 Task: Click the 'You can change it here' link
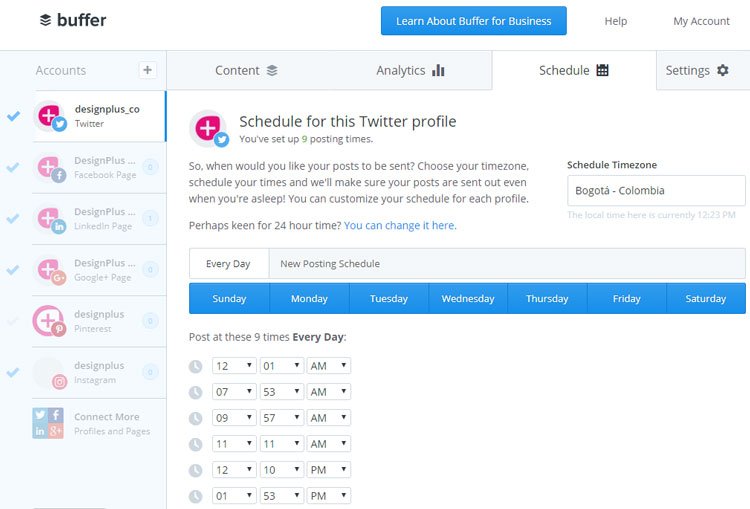coord(400,225)
